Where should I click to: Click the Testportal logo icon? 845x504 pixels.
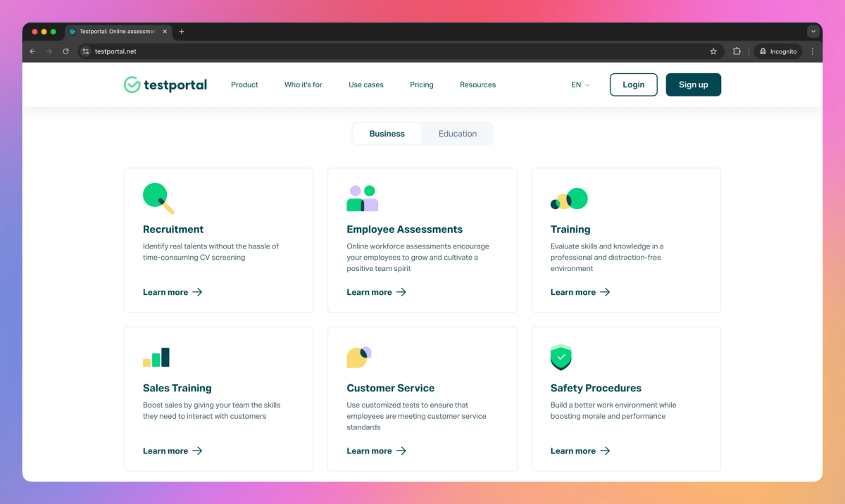(131, 84)
